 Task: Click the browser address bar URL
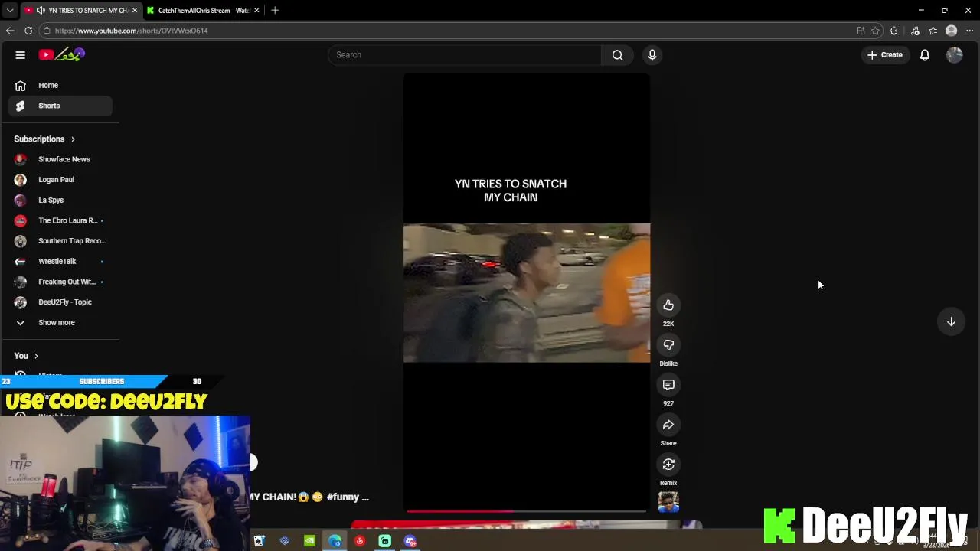[131, 31]
